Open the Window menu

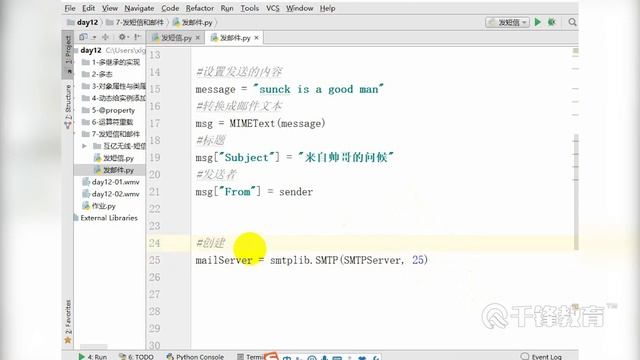pyautogui.click(x=299, y=8)
